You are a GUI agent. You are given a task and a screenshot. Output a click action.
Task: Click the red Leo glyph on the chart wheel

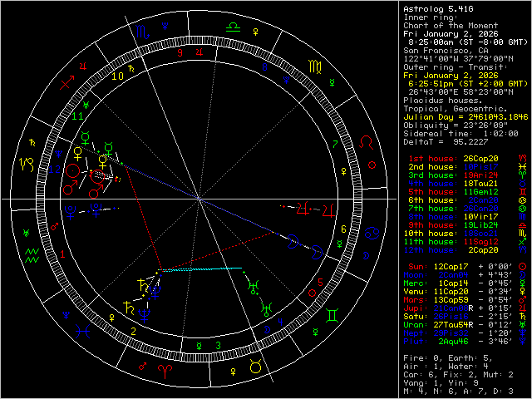(x=366, y=143)
